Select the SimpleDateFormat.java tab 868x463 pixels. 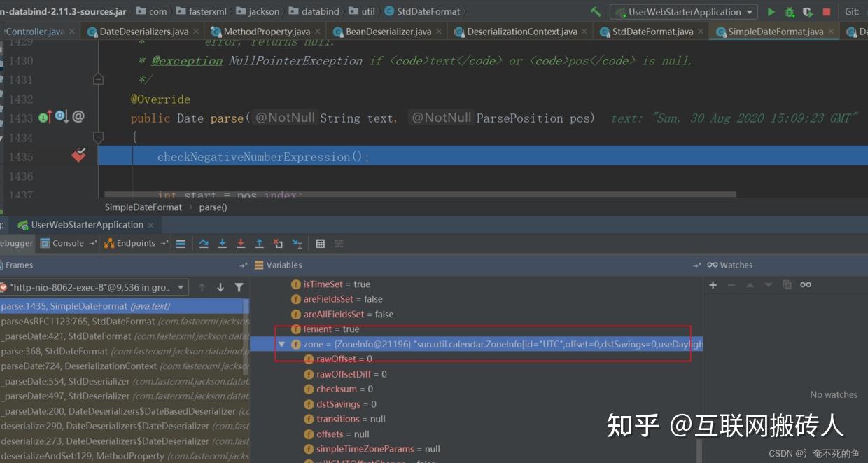(774, 31)
